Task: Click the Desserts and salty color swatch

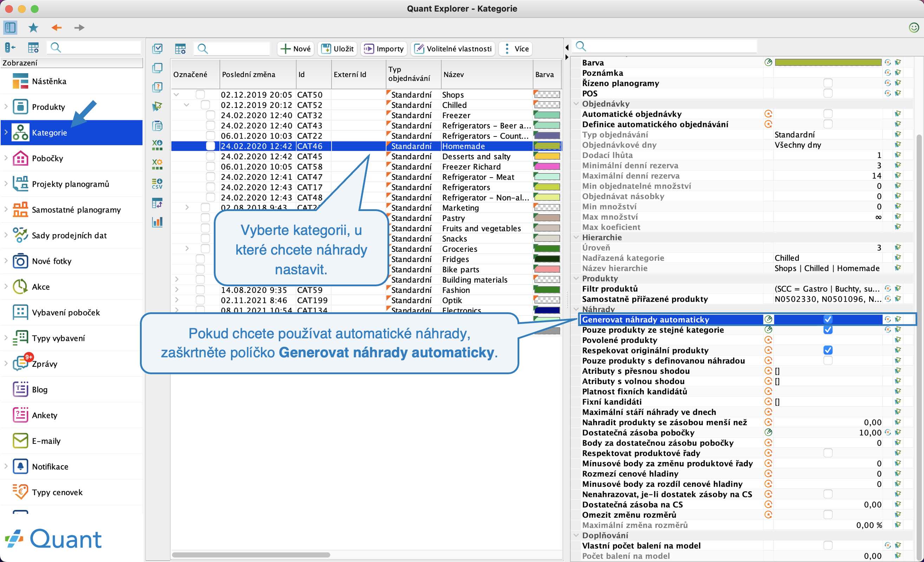Action: tap(547, 156)
